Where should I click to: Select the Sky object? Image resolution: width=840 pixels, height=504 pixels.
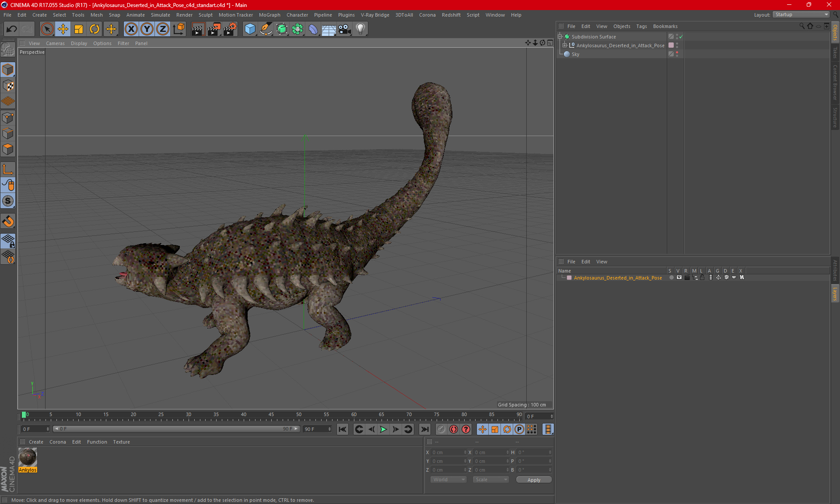575,54
